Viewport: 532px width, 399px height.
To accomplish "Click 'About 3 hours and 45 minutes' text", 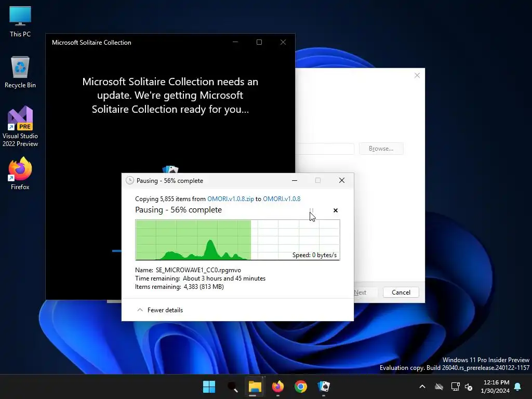I will [224, 278].
